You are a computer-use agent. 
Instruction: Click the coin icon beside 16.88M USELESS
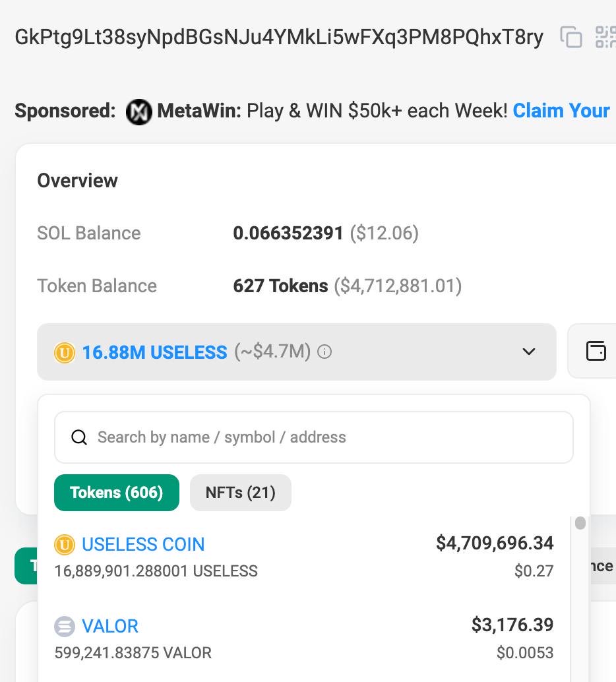[x=65, y=353]
